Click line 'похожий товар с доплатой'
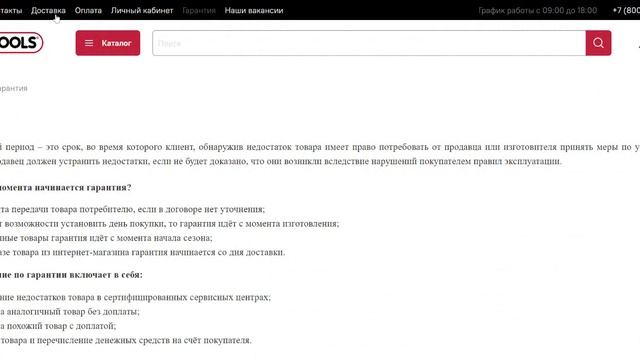 pyautogui.click(x=58, y=326)
